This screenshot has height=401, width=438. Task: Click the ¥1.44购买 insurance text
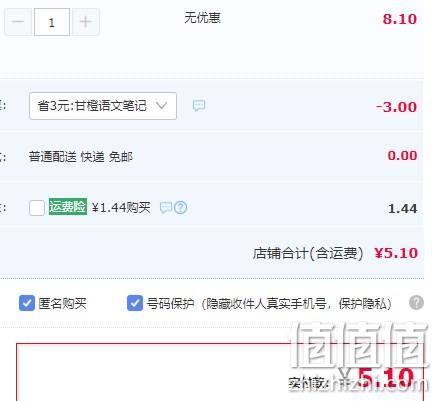click(121, 208)
